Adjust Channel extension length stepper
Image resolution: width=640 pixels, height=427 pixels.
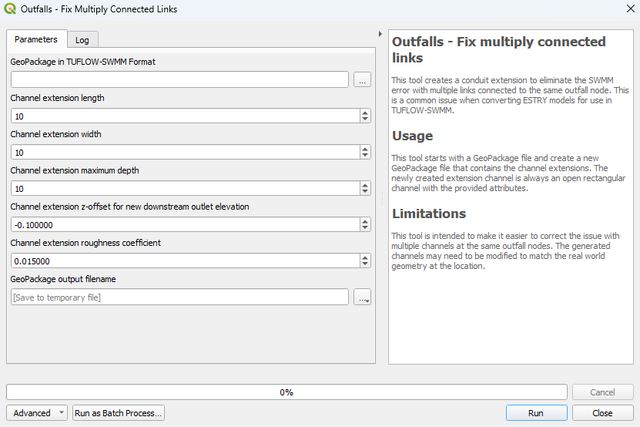[x=364, y=116]
